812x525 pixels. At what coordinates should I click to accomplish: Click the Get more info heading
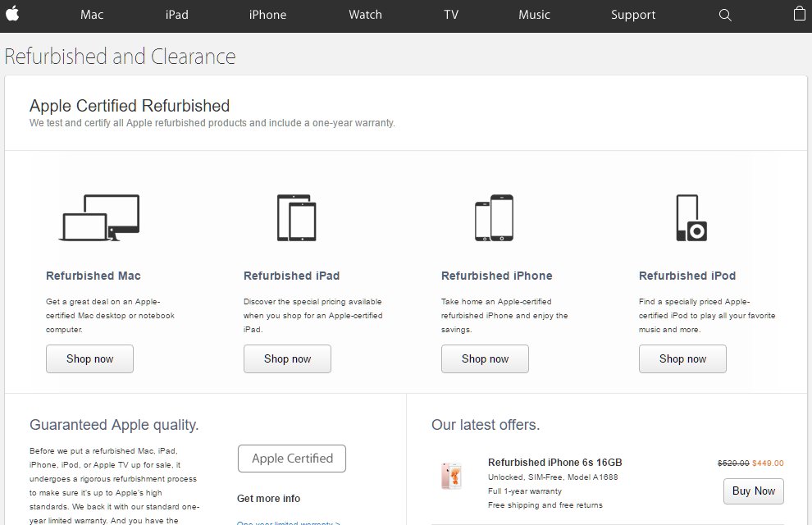[268, 499]
